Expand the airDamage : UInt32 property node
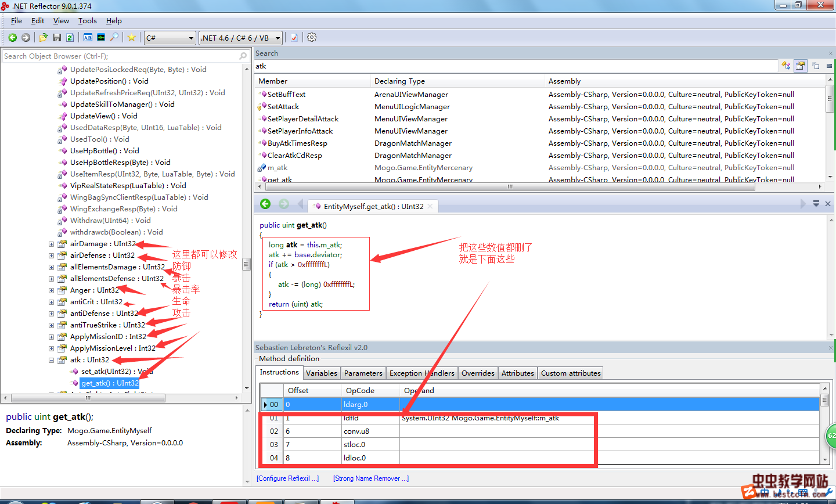The image size is (836, 504). (51, 244)
